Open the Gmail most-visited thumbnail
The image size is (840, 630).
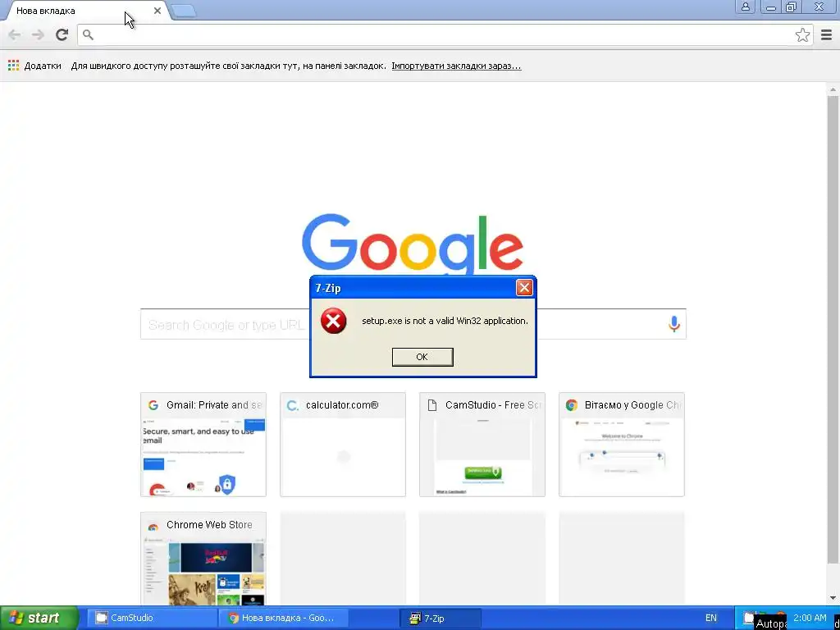[x=203, y=445]
